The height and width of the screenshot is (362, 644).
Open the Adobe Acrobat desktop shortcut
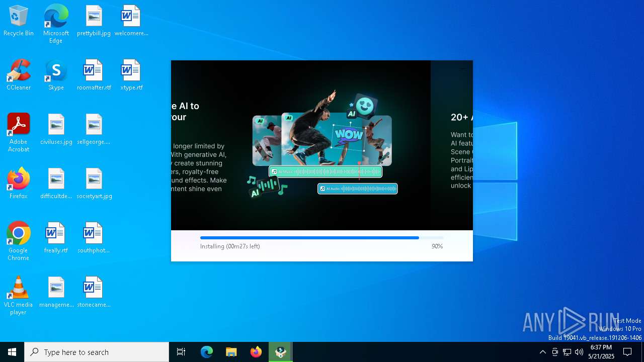tap(19, 133)
